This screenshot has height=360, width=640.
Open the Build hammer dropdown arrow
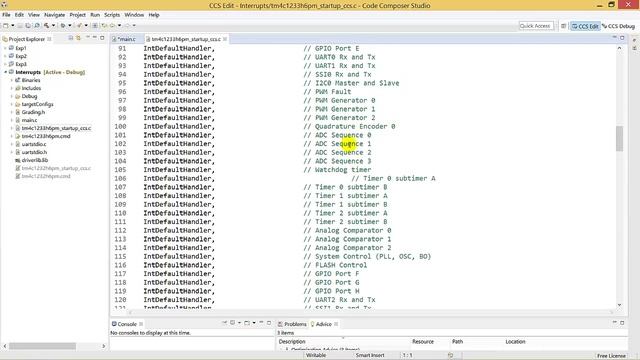(x=53, y=25)
